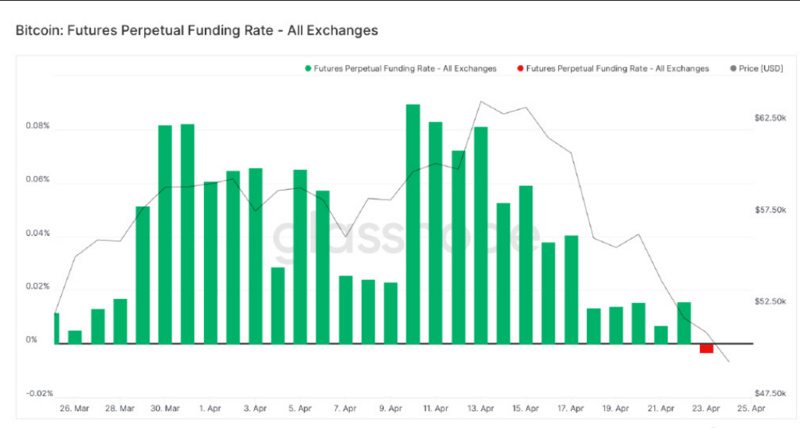Hide the green-marked Funding Rate series via its legend text
Viewport: 800px width, 428px height.
tap(405, 68)
